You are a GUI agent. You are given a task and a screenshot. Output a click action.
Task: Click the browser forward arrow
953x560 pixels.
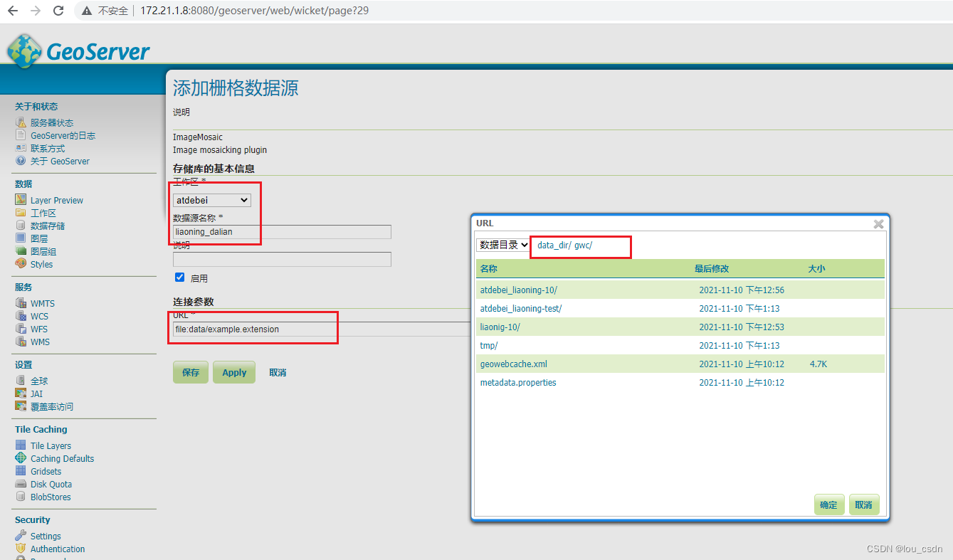point(36,11)
